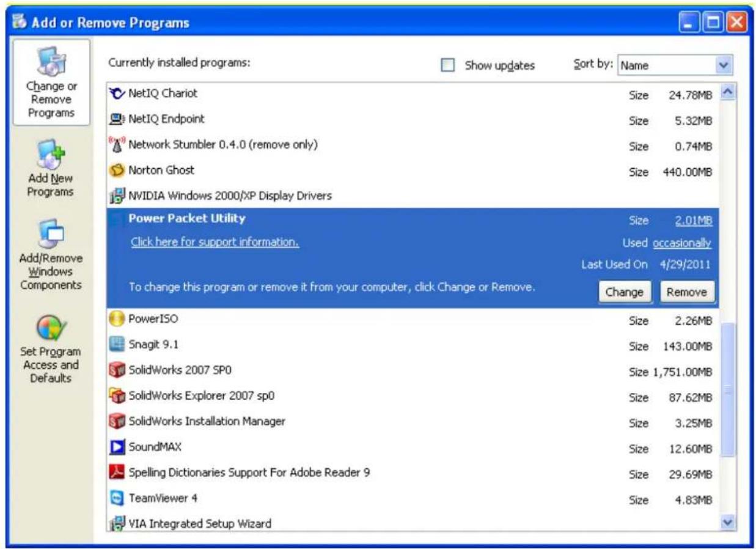Click the NVIDIA Display Drivers icon
The height and width of the screenshot is (549, 756).
click(116, 196)
